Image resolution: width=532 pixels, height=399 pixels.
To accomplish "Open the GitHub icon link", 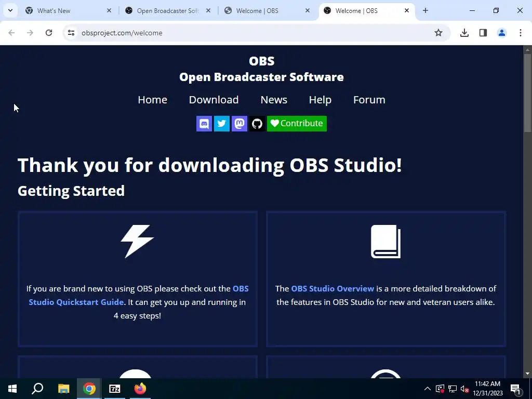I will pos(257,124).
